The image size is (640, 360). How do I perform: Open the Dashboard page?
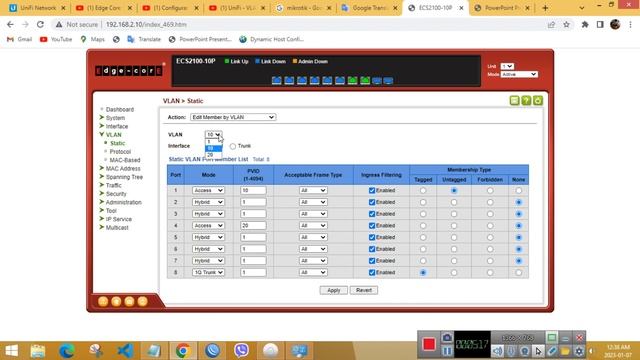[120, 109]
